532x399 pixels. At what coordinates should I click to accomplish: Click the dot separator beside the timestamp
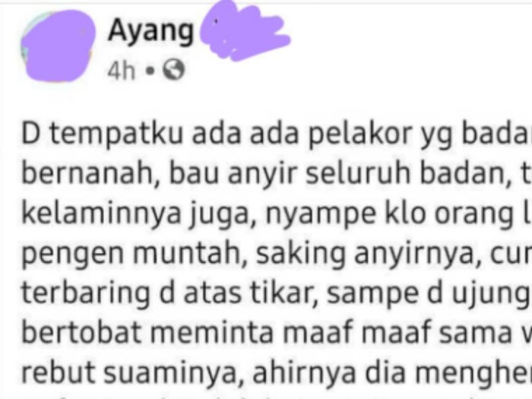[x=150, y=71]
